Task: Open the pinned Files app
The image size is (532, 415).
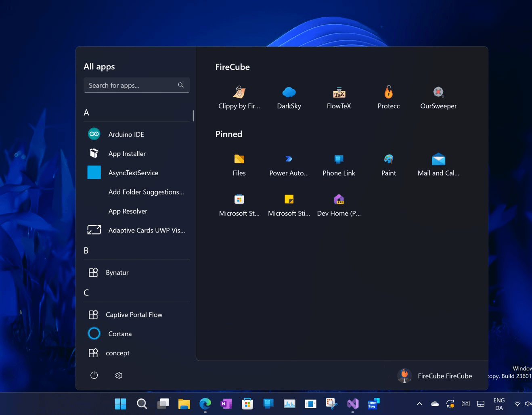Action: pyautogui.click(x=239, y=159)
